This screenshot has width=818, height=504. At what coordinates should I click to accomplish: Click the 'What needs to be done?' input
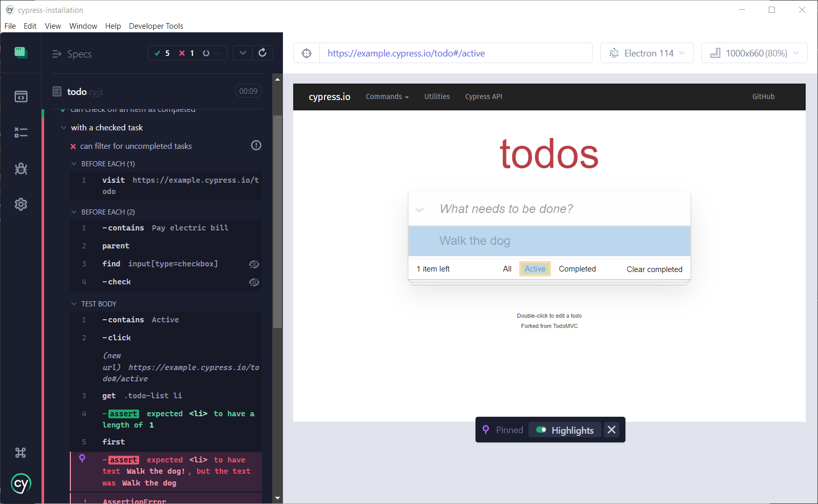click(x=560, y=209)
